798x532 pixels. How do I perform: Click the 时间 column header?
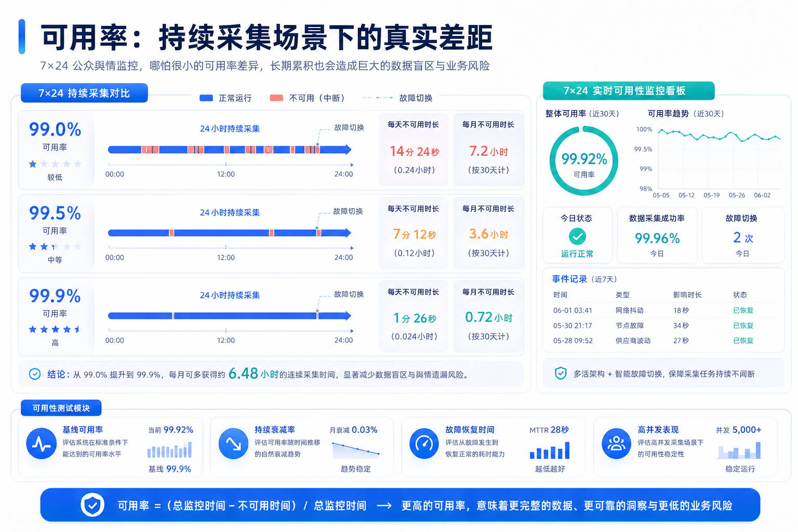(561, 295)
